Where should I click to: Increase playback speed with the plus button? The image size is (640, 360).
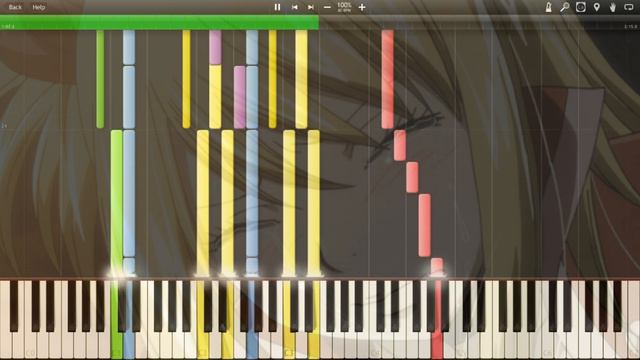coord(362,7)
